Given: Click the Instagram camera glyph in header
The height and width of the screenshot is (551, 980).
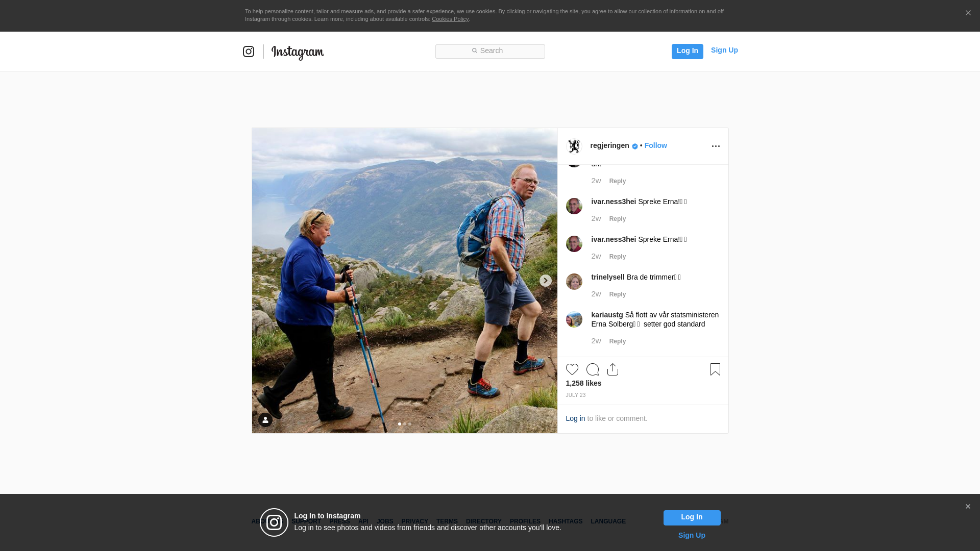Looking at the screenshot, I should tap(249, 52).
